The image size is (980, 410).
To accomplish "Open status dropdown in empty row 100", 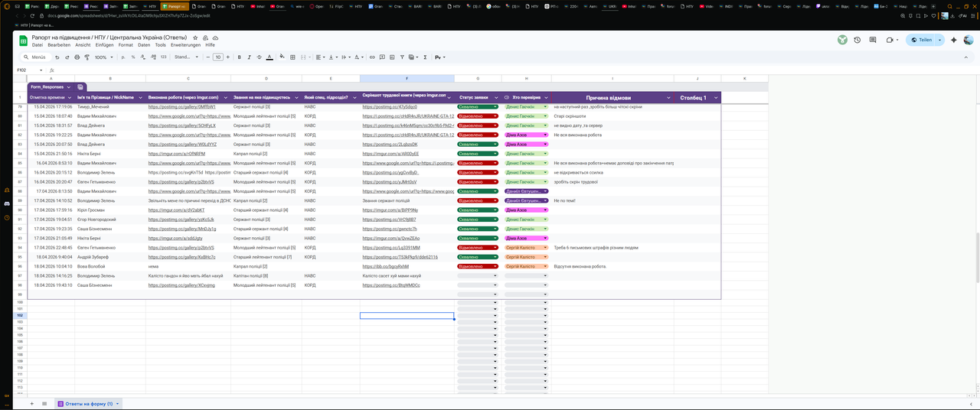I will [477, 301].
